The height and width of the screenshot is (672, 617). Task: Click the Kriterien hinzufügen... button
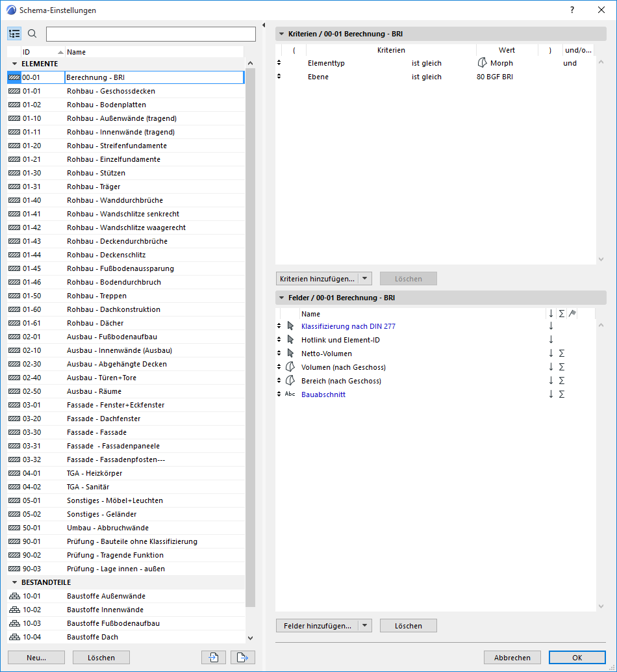point(318,279)
